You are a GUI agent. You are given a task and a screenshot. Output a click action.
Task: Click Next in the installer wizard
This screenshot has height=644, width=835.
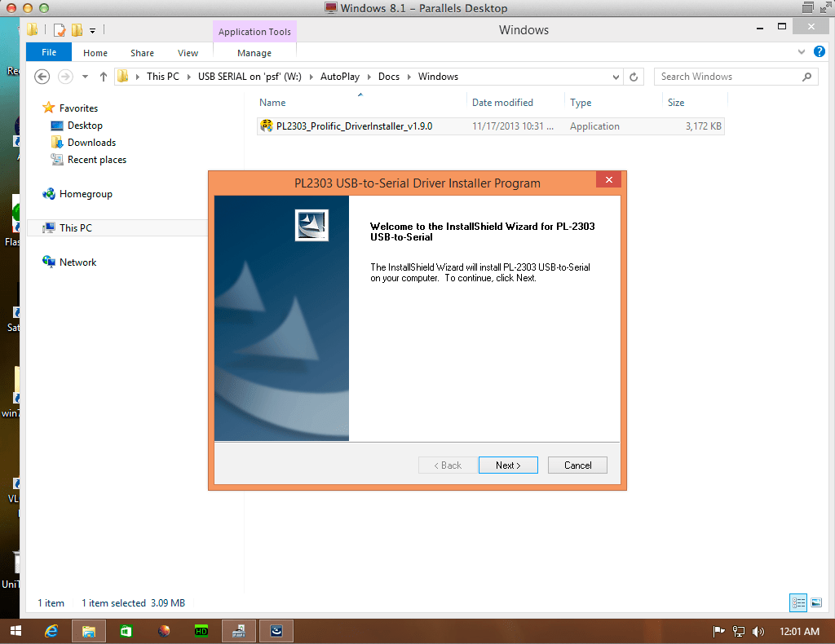[x=508, y=465]
